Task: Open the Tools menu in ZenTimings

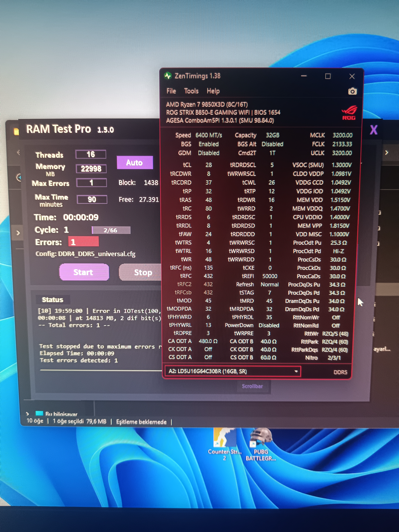Action: (191, 91)
